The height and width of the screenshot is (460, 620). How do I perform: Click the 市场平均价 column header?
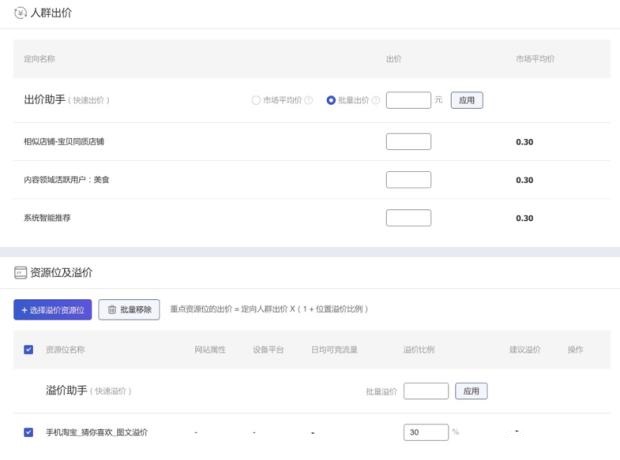coord(535,60)
